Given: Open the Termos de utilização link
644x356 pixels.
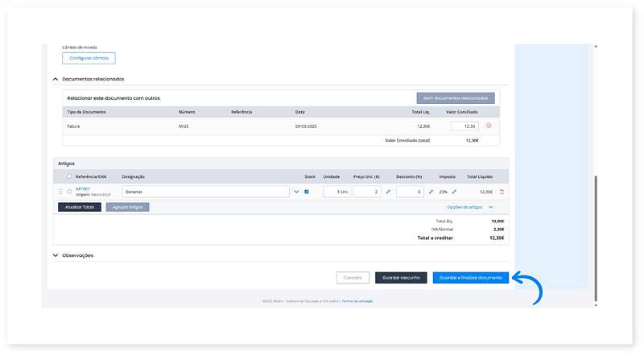Looking at the screenshot, I should pos(357,300).
